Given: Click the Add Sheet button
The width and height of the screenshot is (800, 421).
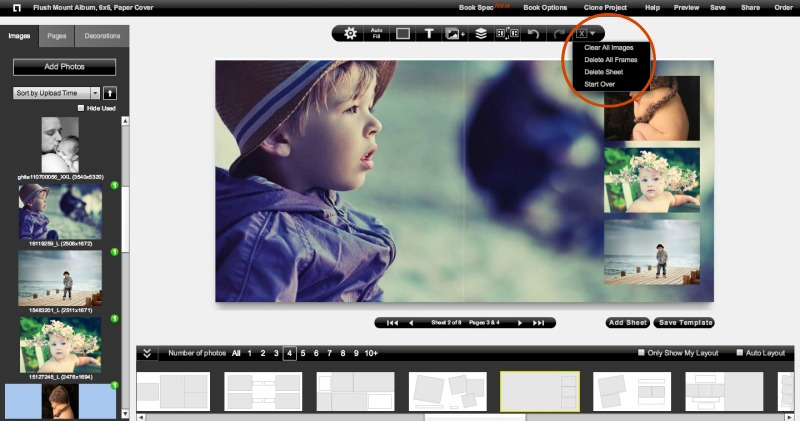Looking at the screenshot, I should 628,323.
